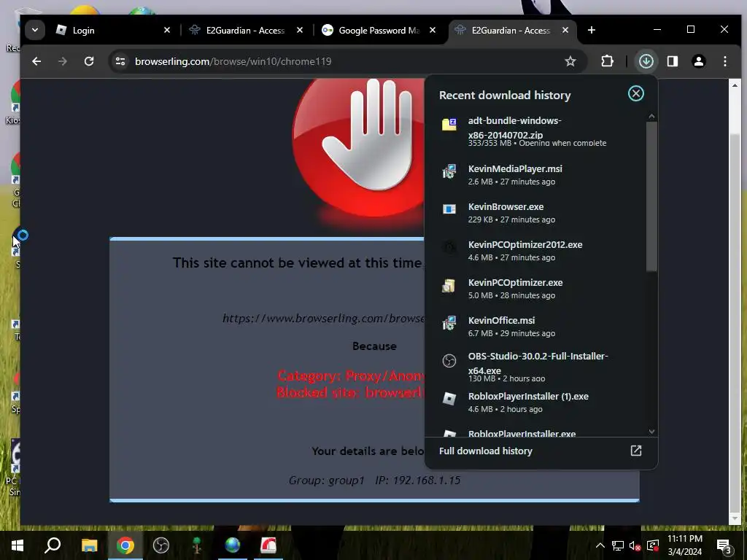Click the KevinBrowser.exe file icon
Image resolution: width=747 pixels, height=560 pixels.
449,209
